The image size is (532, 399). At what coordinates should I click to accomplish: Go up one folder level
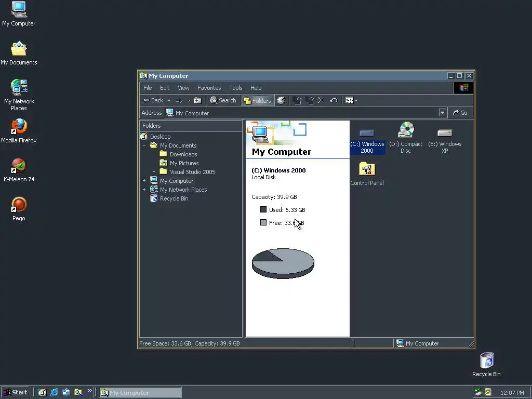coord(197,100)
